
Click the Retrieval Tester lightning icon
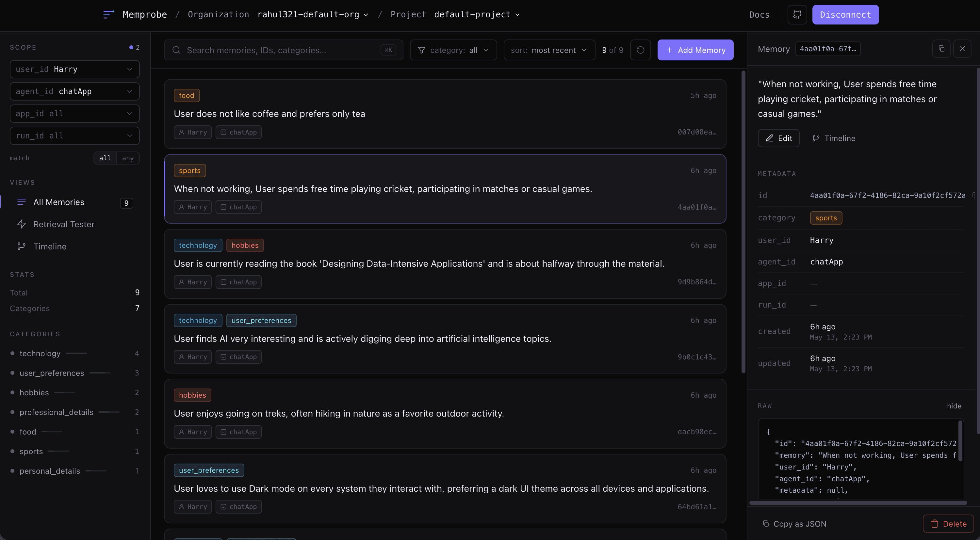pos(22,224)
